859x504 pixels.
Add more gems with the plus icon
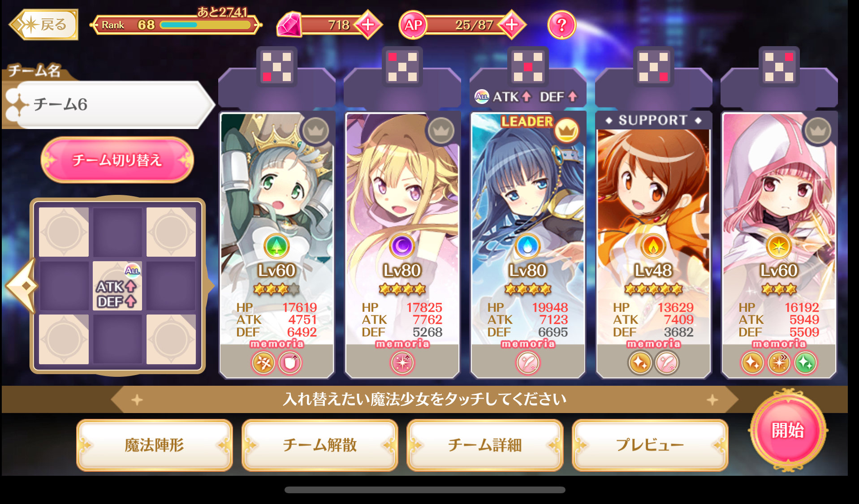(x=367, y=25)
